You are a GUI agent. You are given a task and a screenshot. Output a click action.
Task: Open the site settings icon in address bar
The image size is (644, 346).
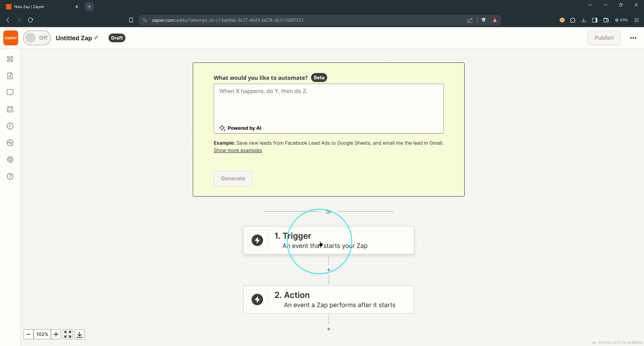pyautogui.click(x=145, y=20)
